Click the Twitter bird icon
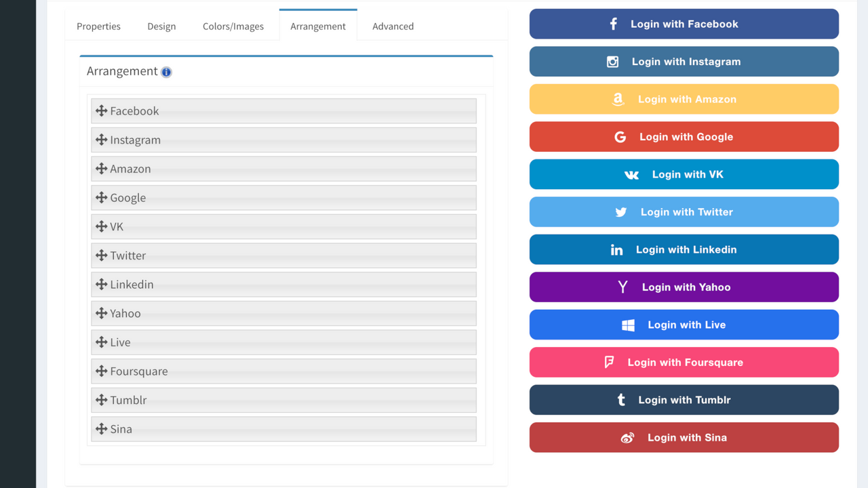The height and width of the screenshot is (488, 868). [x=621, y=211]
